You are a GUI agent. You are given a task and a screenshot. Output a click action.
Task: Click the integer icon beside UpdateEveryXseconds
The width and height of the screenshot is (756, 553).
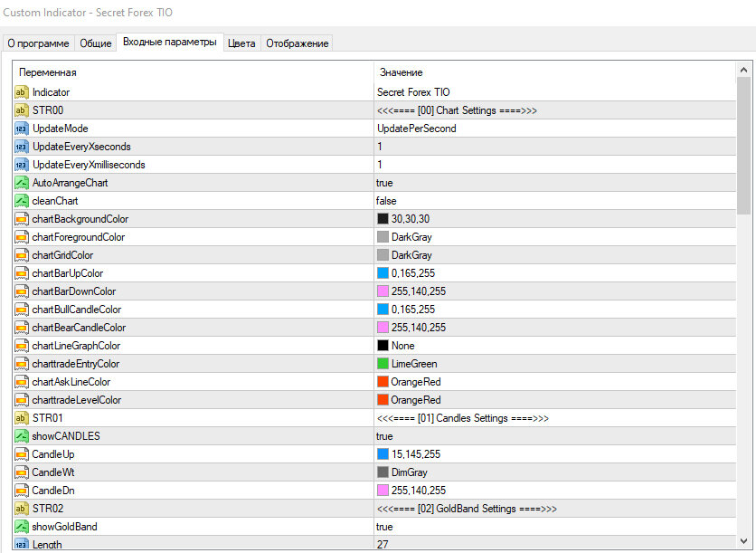tap(21, 147)
